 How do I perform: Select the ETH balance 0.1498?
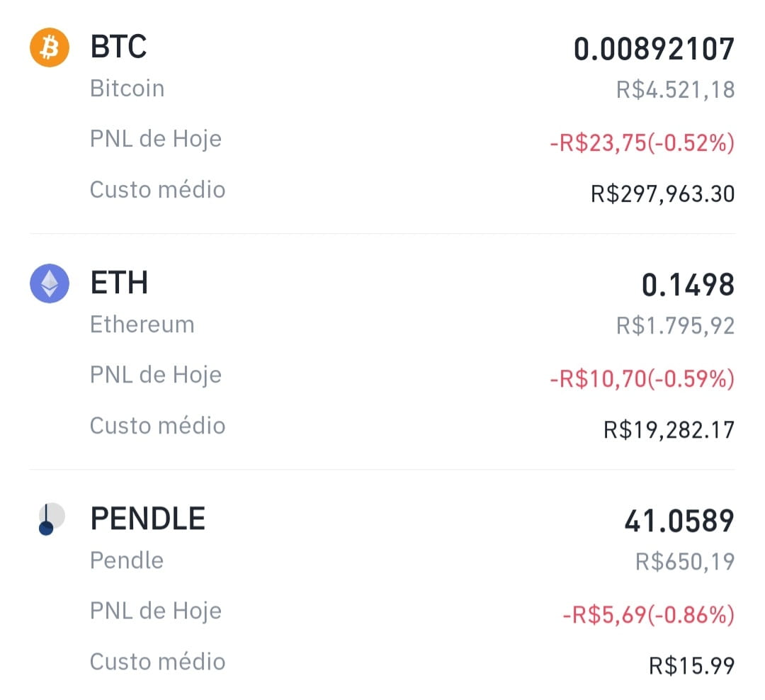[x=687, y=285]
